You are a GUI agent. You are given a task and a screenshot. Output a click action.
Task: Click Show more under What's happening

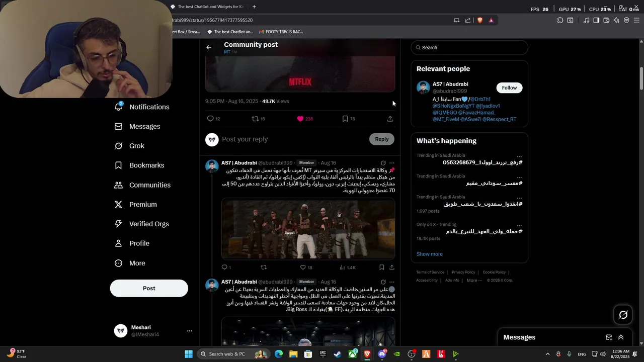pyautogui.click(x=430, y=254)
